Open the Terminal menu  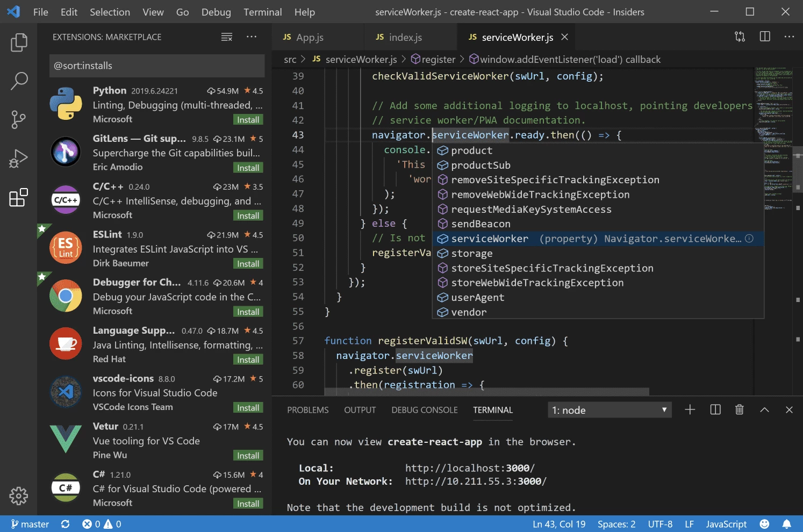[x=262, y=12]
